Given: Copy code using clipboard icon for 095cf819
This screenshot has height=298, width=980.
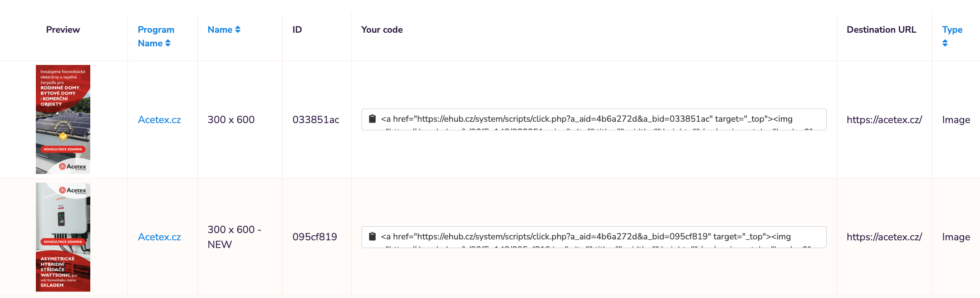Looking at the screenshot, I should (x=372, y=237).
